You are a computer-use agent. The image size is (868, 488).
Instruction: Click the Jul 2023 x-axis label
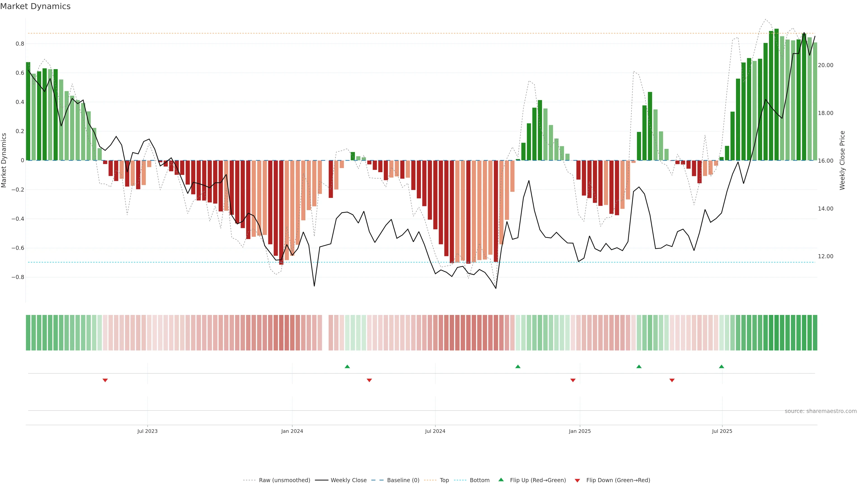[147, 431]
